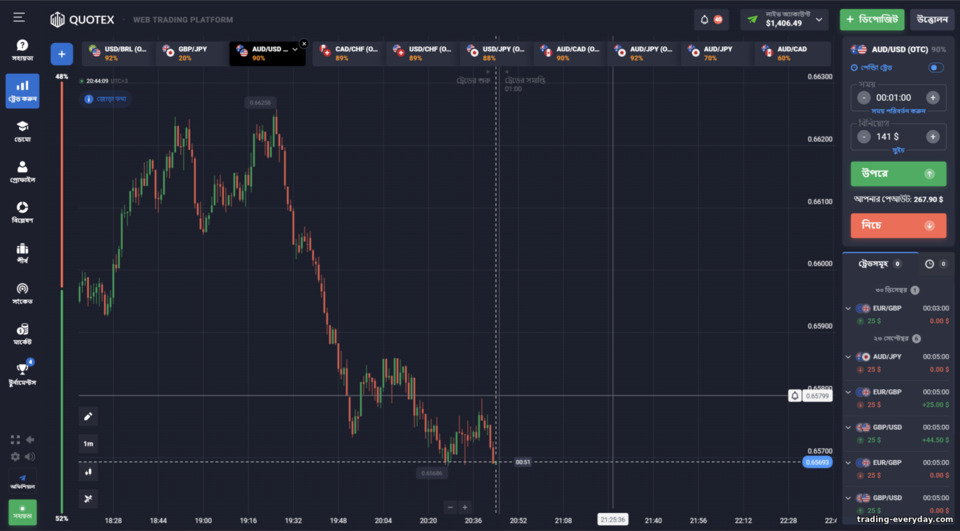
Task: Open the analytics sidebar icon
Action: pyautogui.click(x=22, y=212)
